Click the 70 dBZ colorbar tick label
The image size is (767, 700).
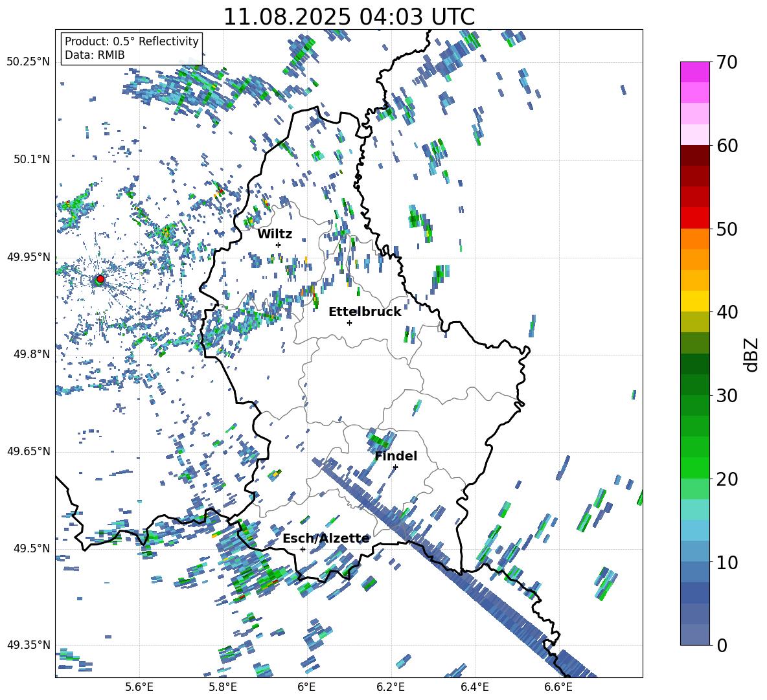coord(727,62)
